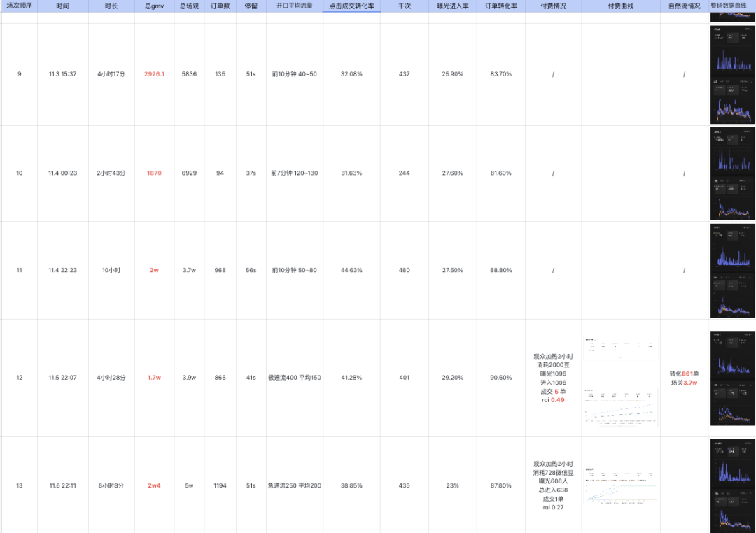Viewport: 756px width, 533px height.
Task: Click the conversion rate cell 38.85%
Action: coord(351,485)
